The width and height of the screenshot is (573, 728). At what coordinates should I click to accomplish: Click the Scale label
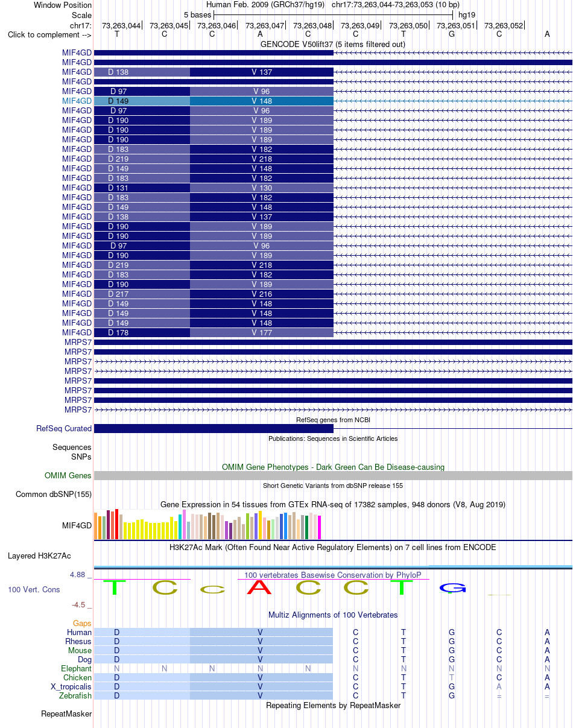coord(81,15)
